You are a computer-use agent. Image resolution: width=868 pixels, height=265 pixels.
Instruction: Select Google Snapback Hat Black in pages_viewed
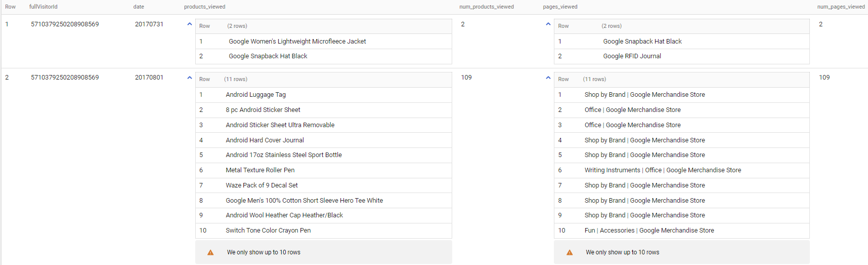642,42
